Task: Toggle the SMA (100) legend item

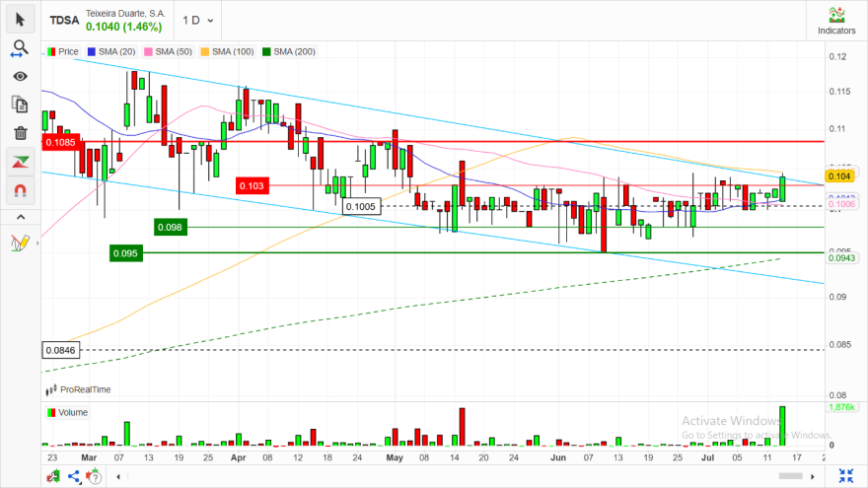Action: point(227,51)
